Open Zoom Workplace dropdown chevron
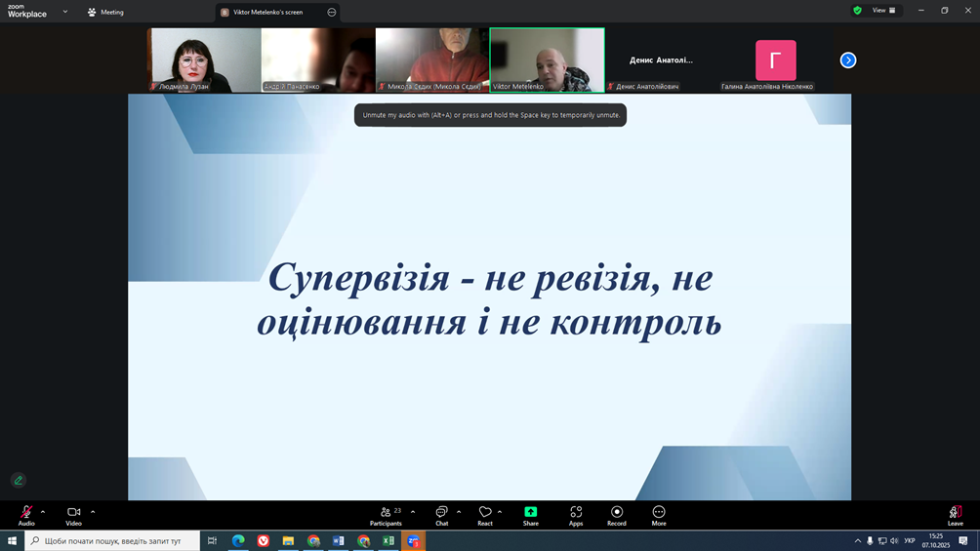980x551 pixels. 65,12
